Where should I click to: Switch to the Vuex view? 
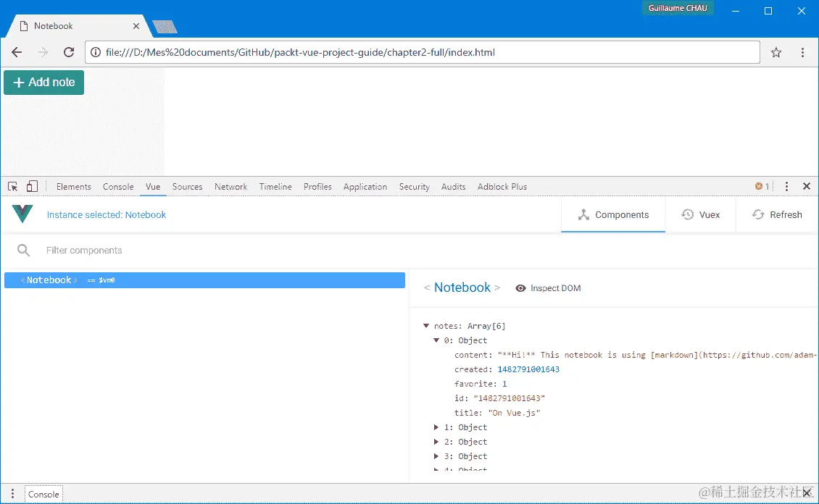pyautogui.click(x=700, y=215)
